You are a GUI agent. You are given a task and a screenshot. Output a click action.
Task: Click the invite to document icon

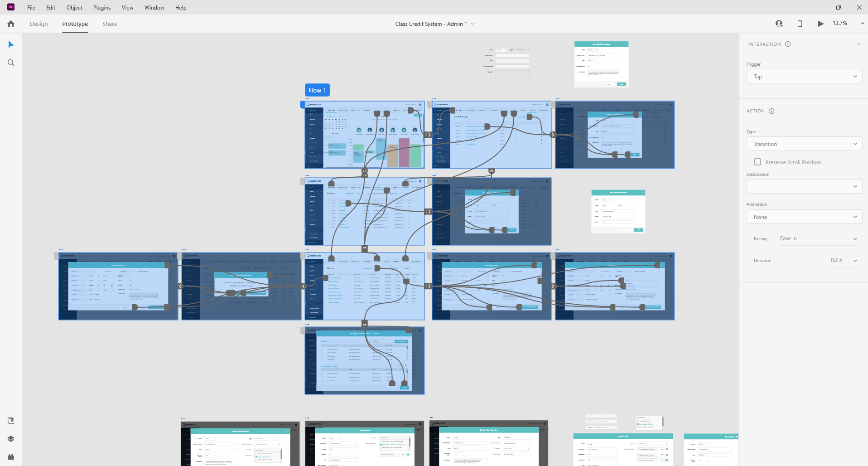coord(779,24)
